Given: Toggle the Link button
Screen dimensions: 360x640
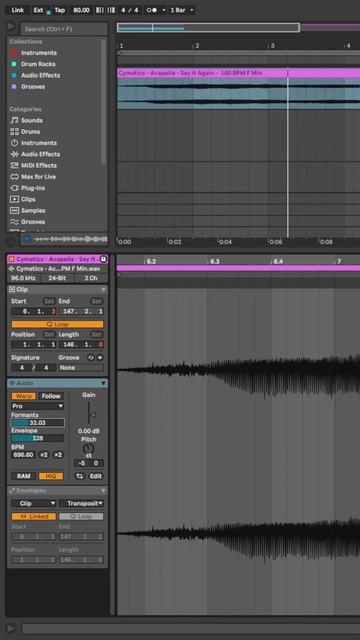Looking at the screenshot, I should pos(17,10).
